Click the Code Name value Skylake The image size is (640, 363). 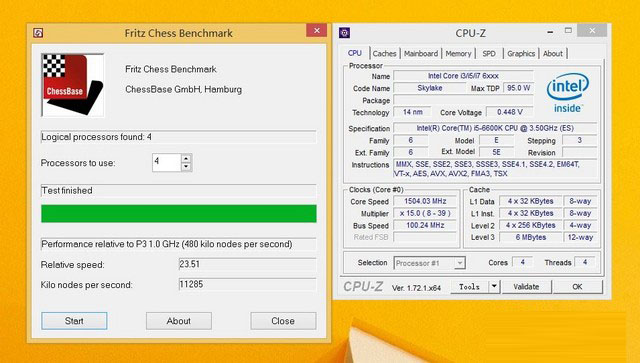pyautogui.click(x=429, y=88)
